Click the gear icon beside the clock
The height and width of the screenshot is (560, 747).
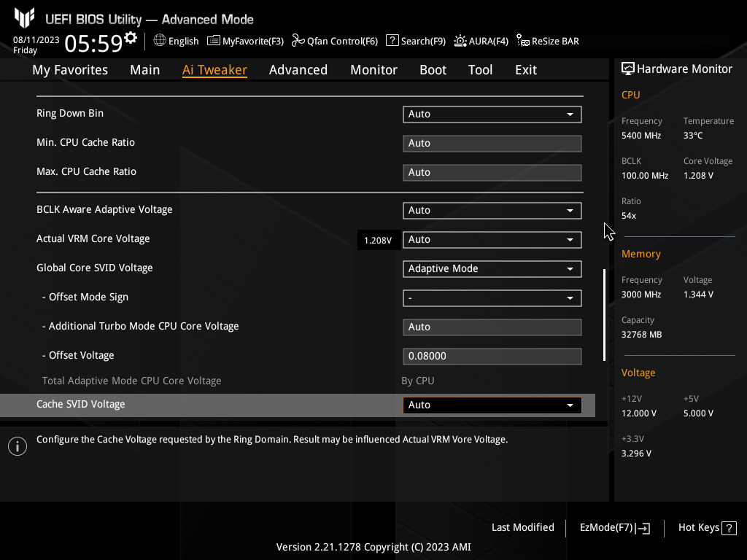130,38
